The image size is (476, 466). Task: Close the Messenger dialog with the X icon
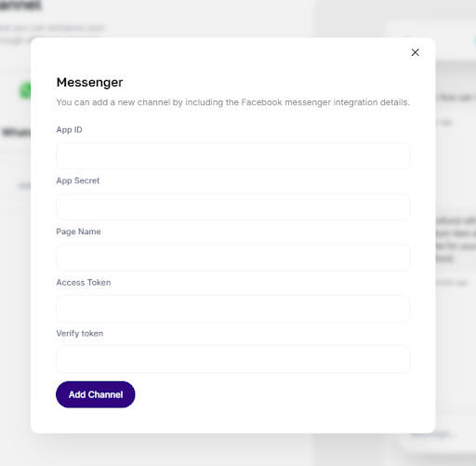pyautogui.click(x=415, y=52)
